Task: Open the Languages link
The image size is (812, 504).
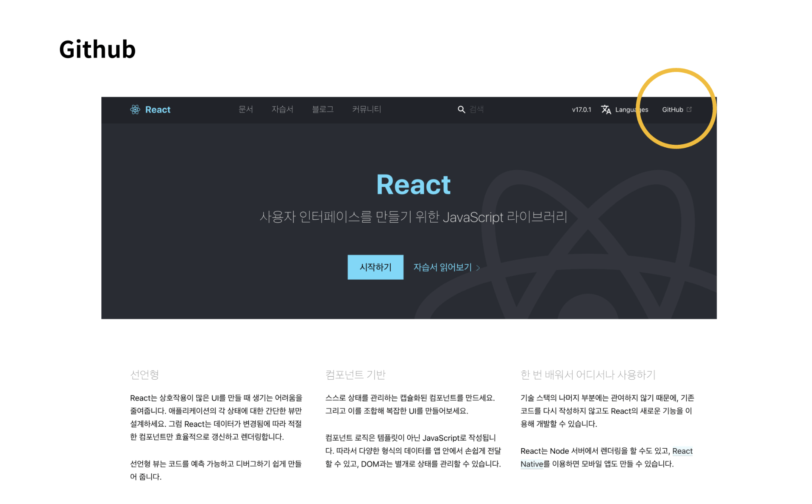Action: 631,110
